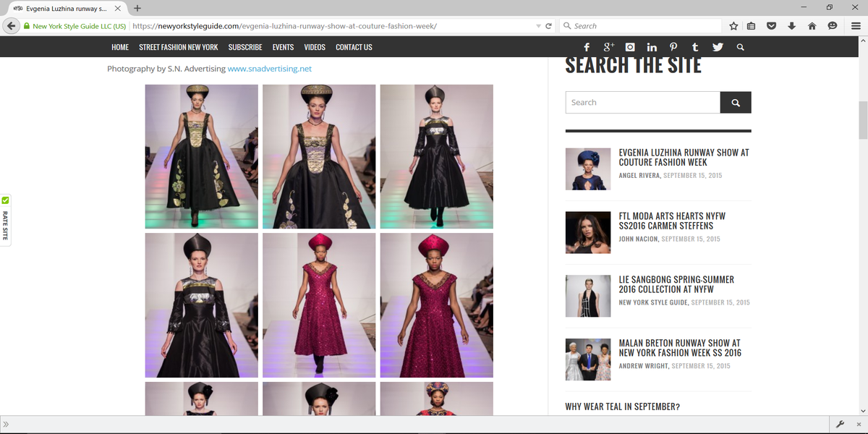Screen dimensions: 868x434
Task: Open Street Fashion New York menu
Action: [179, 47]
